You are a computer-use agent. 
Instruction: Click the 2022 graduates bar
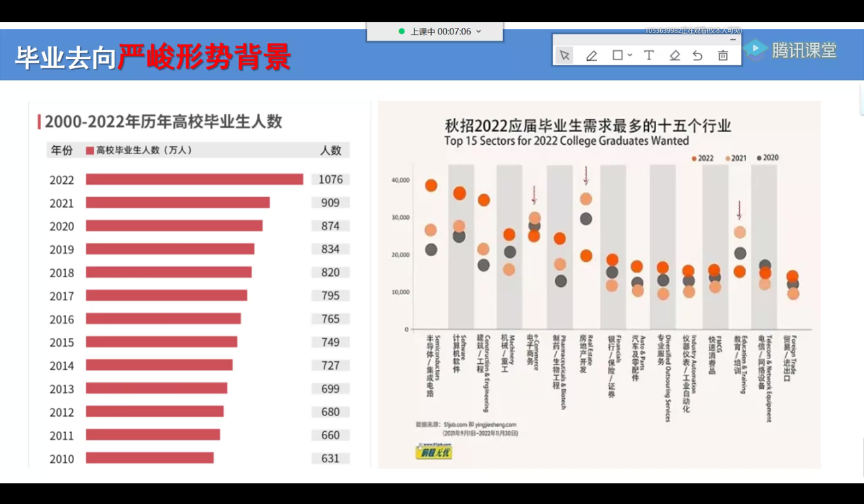(194, 179)
